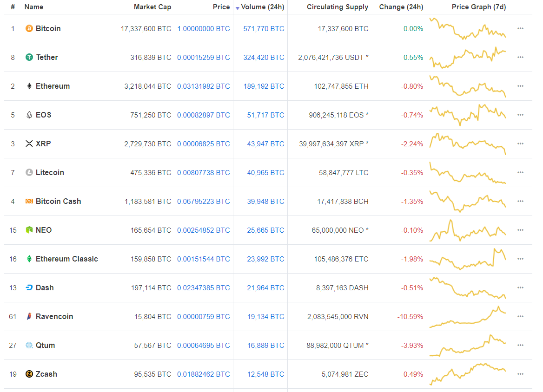Image resolution: width=543 pixels, height=392 pixels.
Task: Open NEO 7d price graph
Action: [x=468, y=230]
